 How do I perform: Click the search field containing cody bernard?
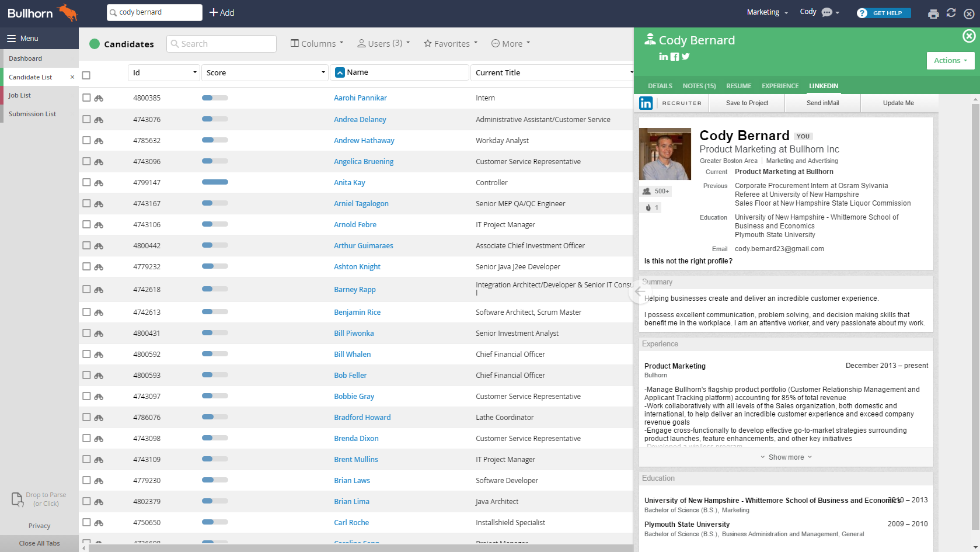tap(154, 12)
